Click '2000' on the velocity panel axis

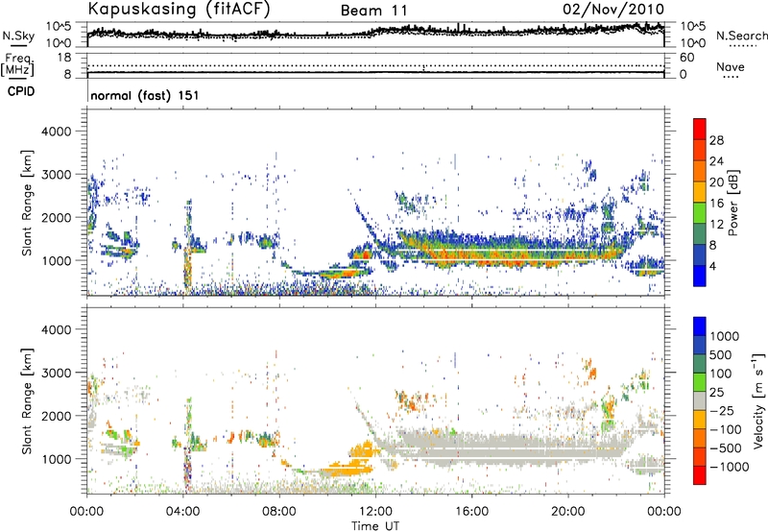pyautogui.click(x=56, y=416)
